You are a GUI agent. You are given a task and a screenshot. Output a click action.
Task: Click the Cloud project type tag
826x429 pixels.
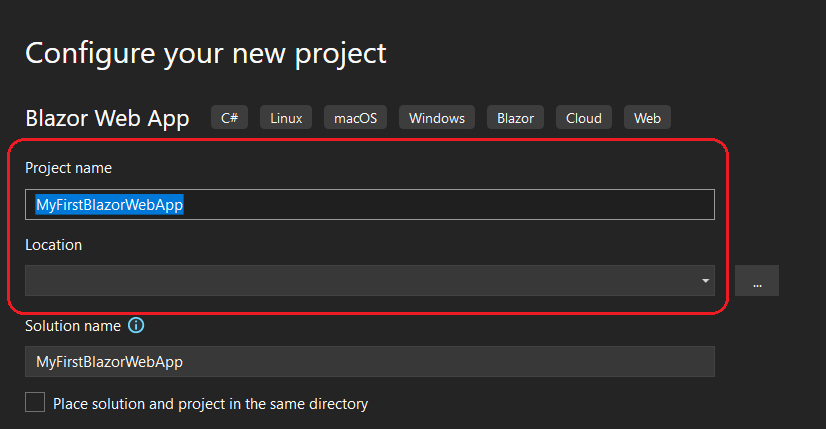click(x=583, y=118)
